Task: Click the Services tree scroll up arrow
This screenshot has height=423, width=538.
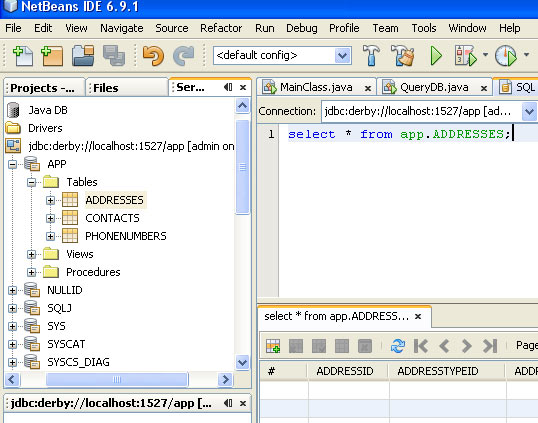Action: pyautogui.click(x=243, y=105)
